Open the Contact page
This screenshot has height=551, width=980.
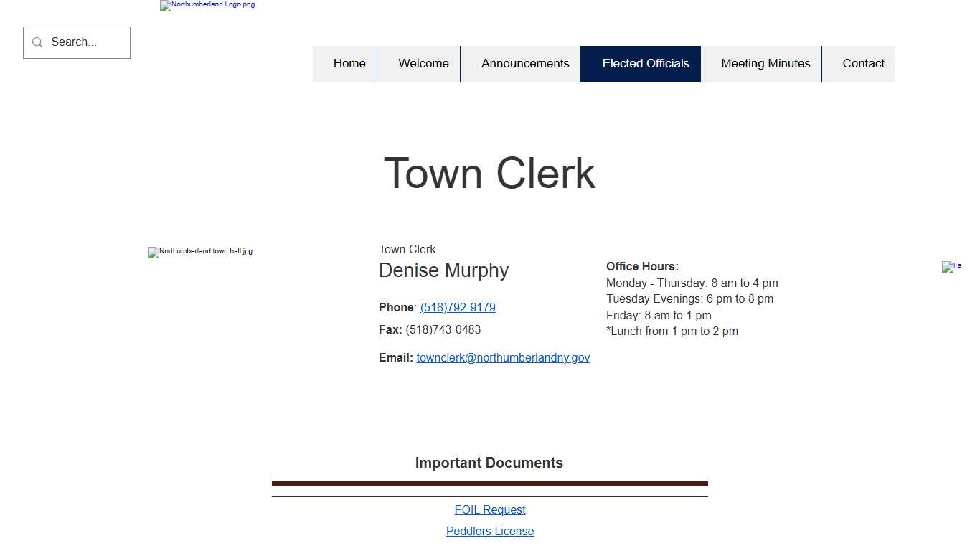coord(863,63)
